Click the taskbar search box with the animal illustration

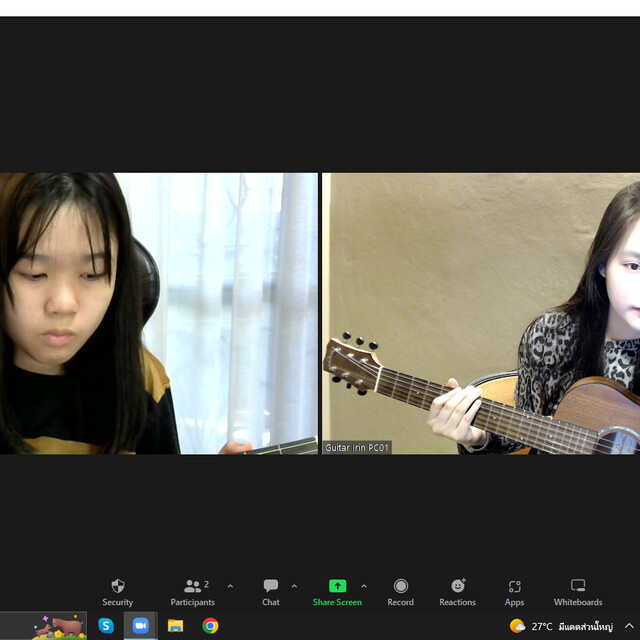coord(43,625)
